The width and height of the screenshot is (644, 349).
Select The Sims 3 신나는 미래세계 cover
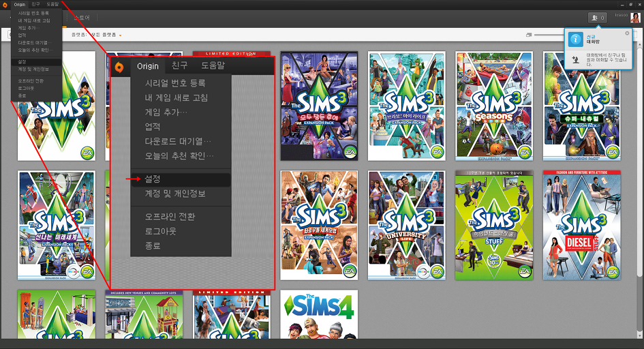coord(57,226)
